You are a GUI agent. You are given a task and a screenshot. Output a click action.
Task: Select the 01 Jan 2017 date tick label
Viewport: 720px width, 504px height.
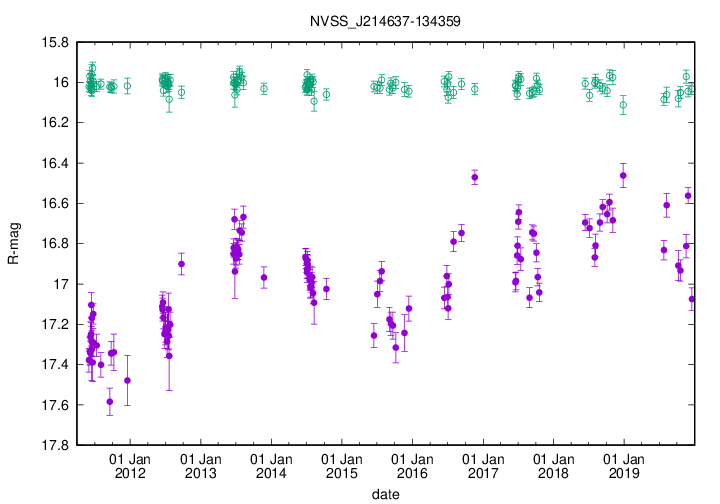[482, 465]
